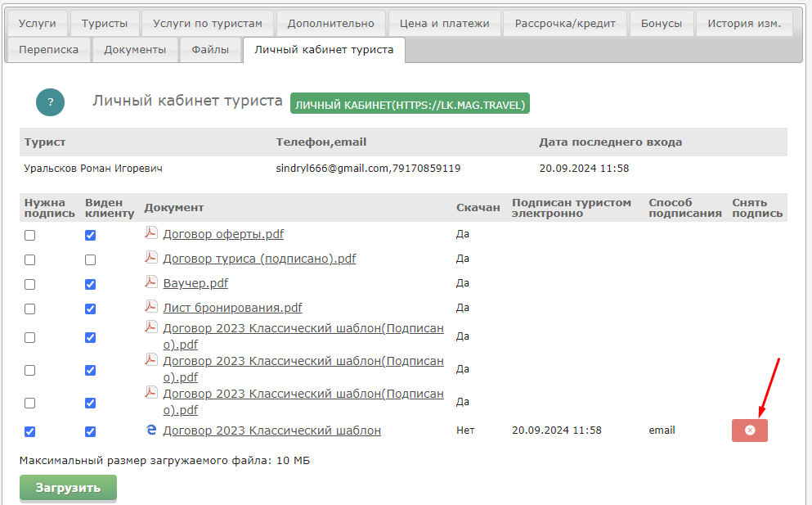Enable 'Нужна подпись' for Ваучер.pdf

(x=30, y=284)
